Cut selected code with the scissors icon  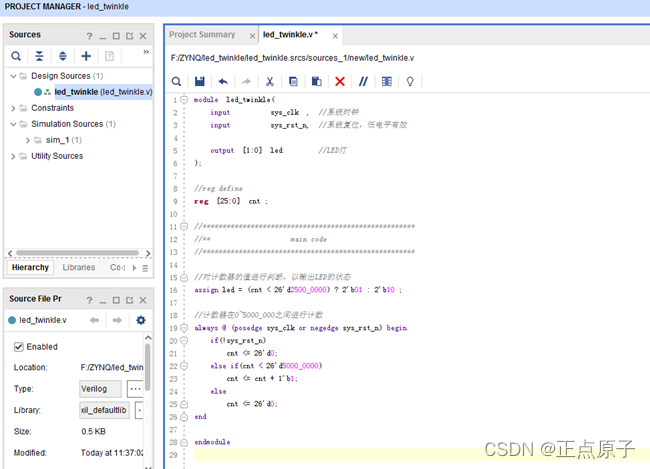270,81
